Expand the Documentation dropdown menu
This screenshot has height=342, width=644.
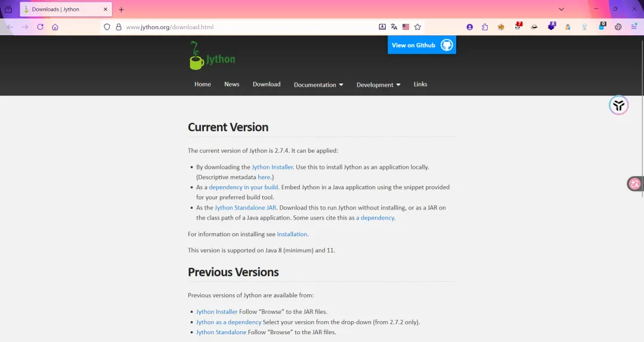(x=318, y=85)
